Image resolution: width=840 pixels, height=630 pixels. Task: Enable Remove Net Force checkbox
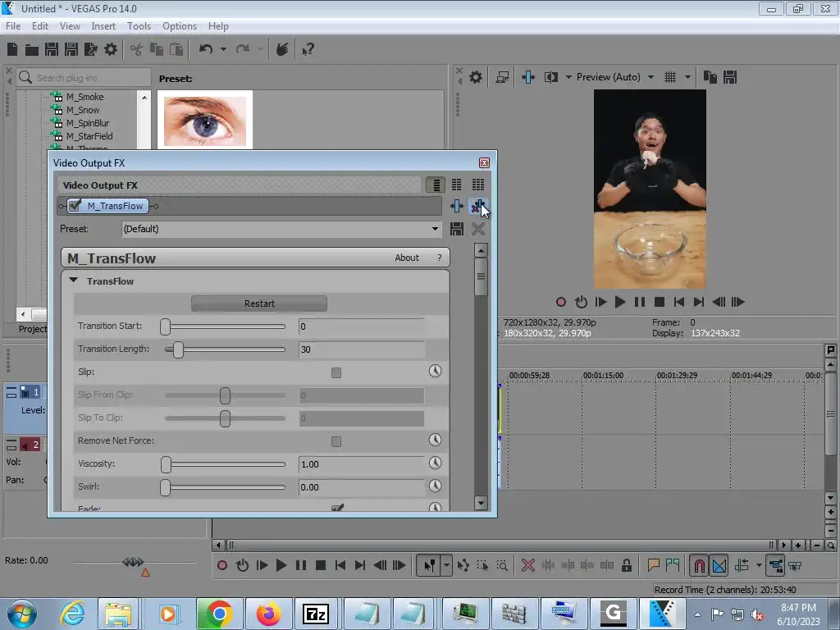click(336, 441)
